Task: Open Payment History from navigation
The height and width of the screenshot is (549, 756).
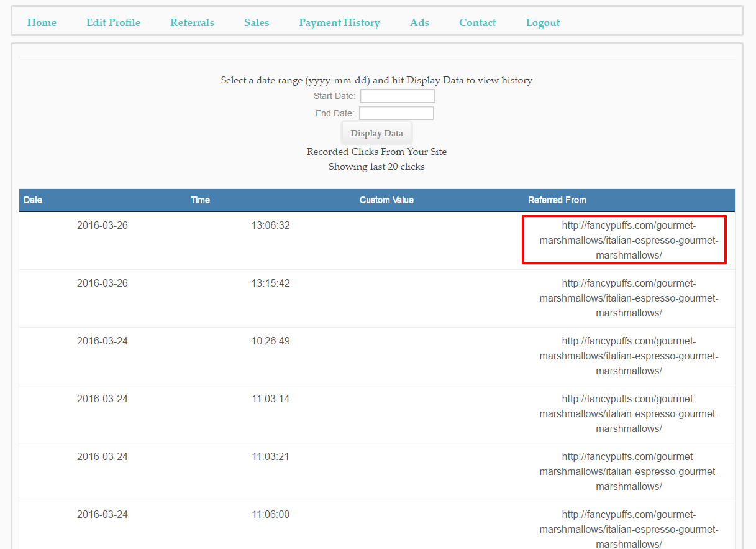Action: [339, 22]
